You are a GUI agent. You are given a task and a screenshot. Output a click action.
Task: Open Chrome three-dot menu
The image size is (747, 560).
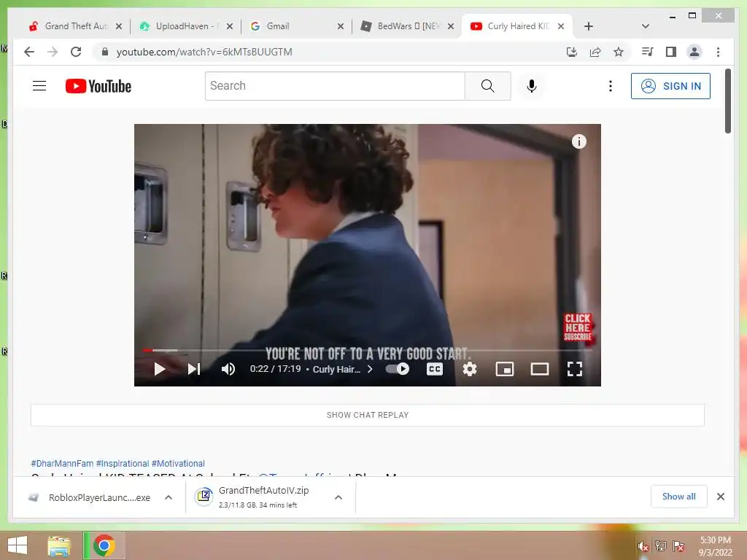click(x=718, y=52)
